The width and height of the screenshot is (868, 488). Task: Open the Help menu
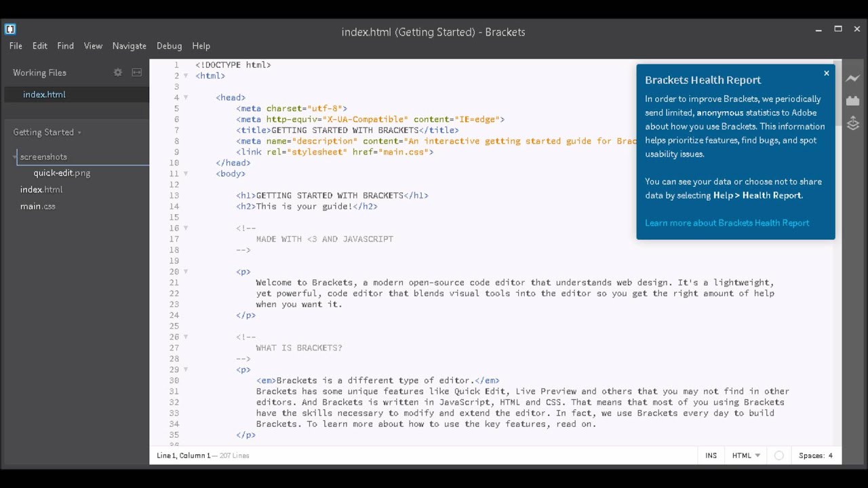(201, 46)
